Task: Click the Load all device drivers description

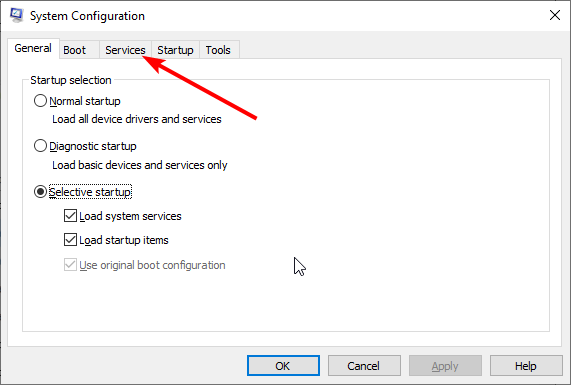Action: pos(137,119)
